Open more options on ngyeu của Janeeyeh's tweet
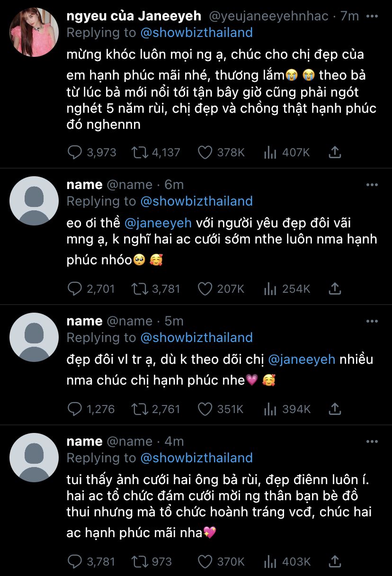 click(x=372, y=16)
